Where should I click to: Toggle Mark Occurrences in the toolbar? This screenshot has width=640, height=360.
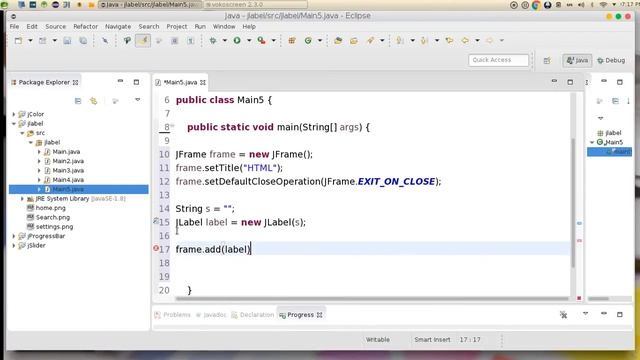coord(143,40)
